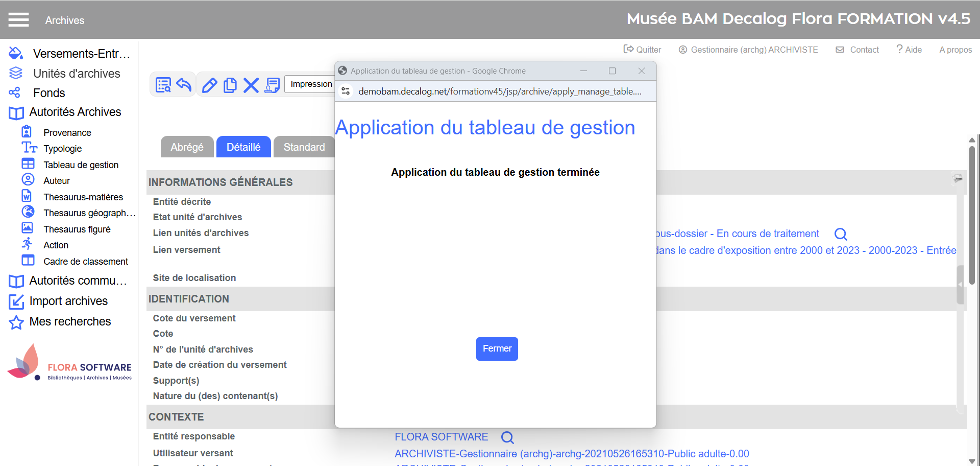Click the search list icon in toolbar
The image size is (980, 466).
click(163, 85)
